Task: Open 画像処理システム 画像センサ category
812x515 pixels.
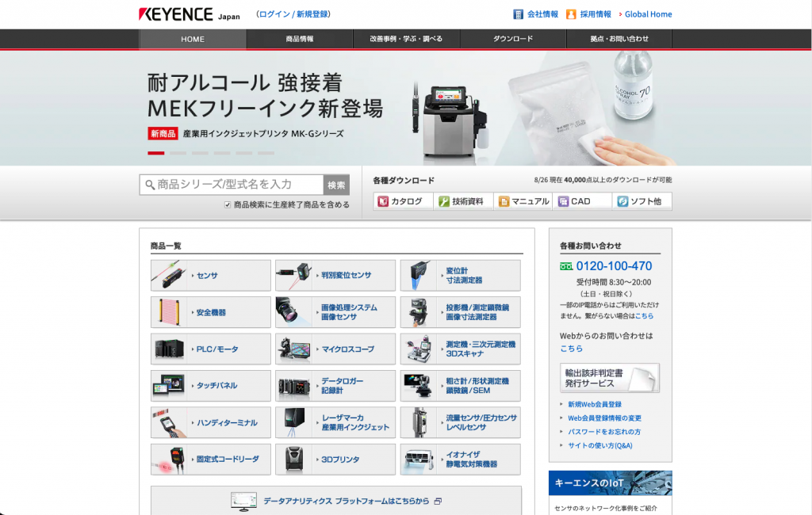Action: [335, 312]
